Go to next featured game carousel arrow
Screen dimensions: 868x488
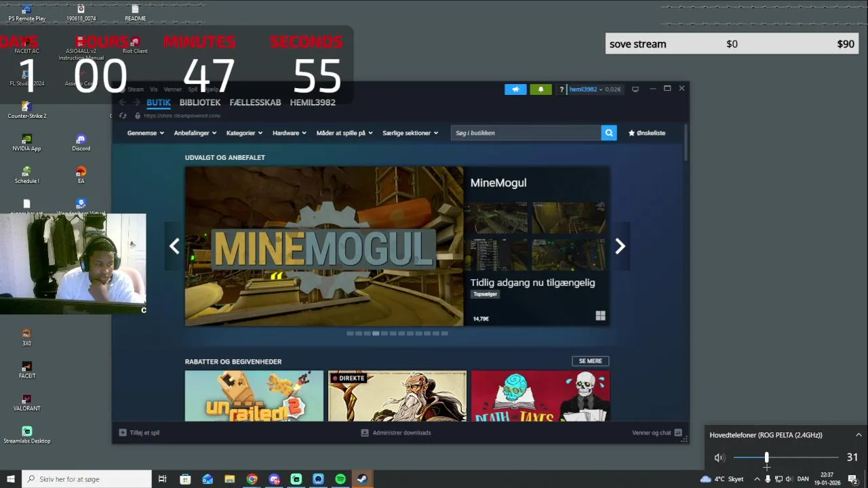(620, 247)
